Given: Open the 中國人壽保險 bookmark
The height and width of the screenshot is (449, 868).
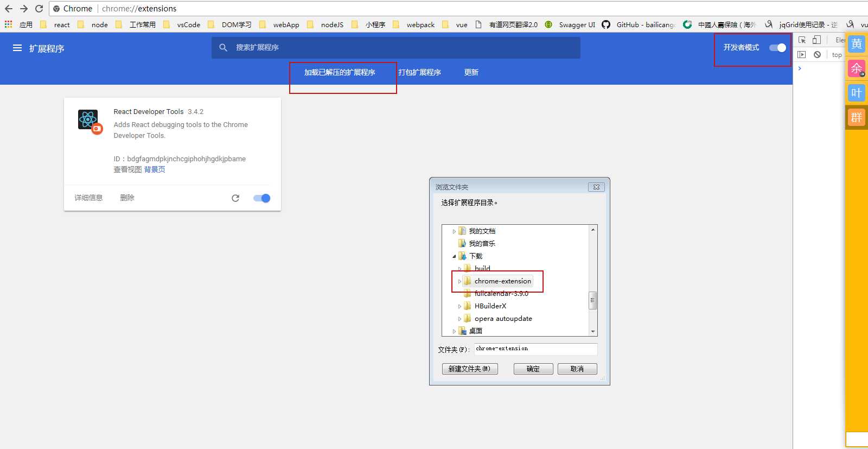Looking at the screenshot, I should [719, 24].
